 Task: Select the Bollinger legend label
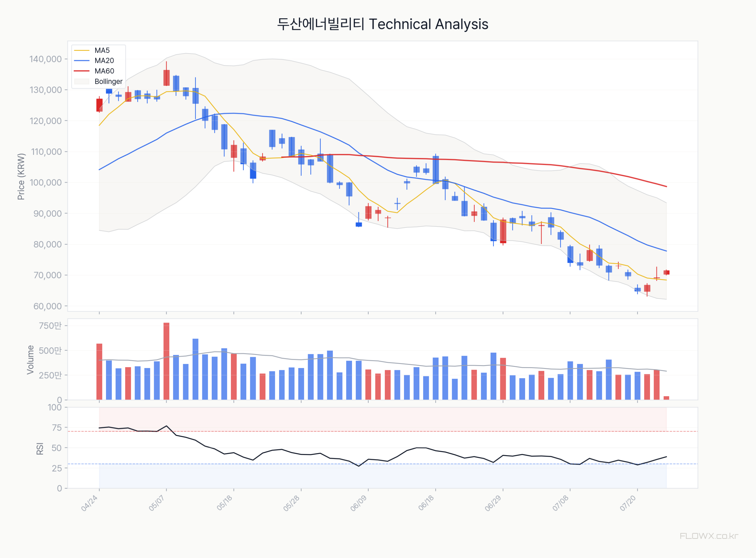point(108,82)
